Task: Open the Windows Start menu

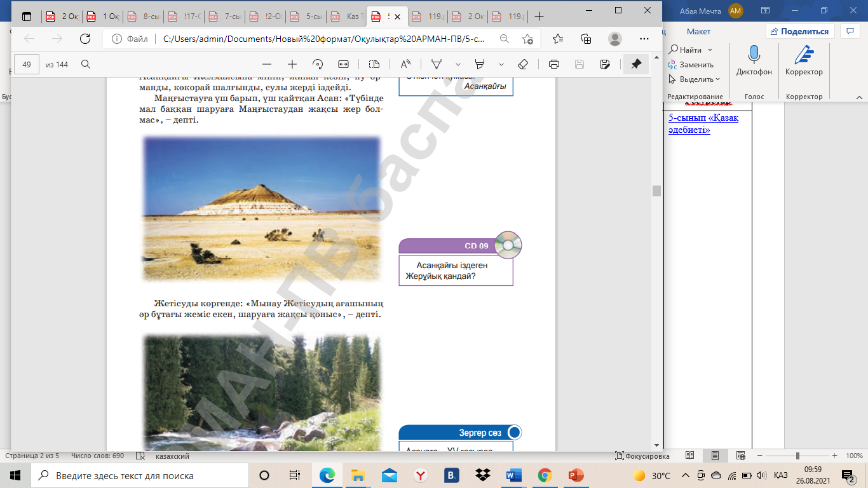Action: [15, 475]
